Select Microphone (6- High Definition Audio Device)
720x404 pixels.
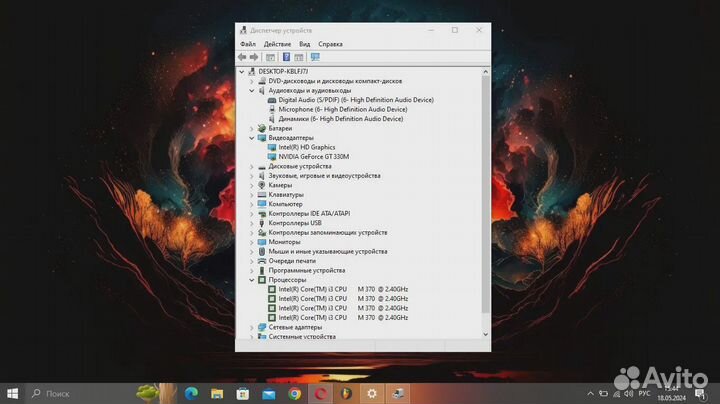[x=343, y=109]
